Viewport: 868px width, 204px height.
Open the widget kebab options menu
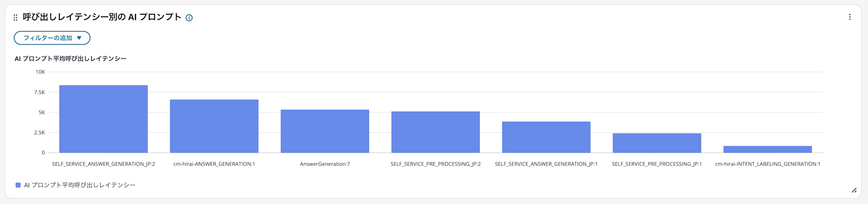(x=849, y=17)
